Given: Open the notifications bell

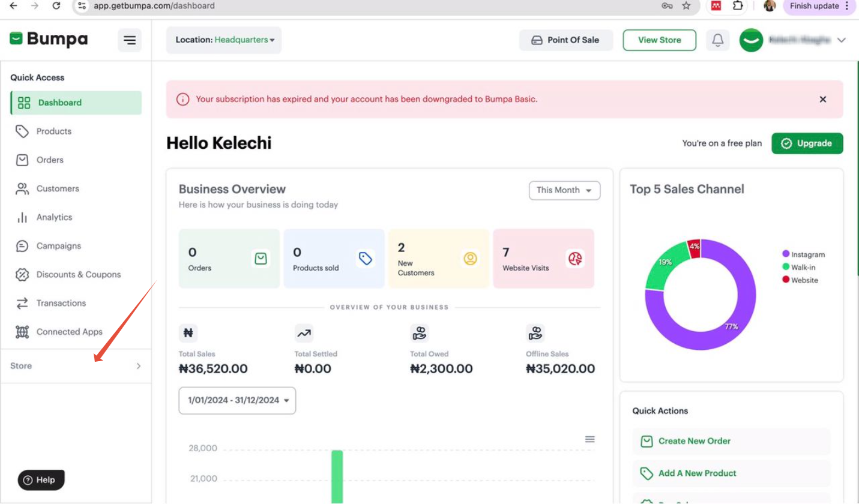Looking at the screenshot, I should (717, 40).
